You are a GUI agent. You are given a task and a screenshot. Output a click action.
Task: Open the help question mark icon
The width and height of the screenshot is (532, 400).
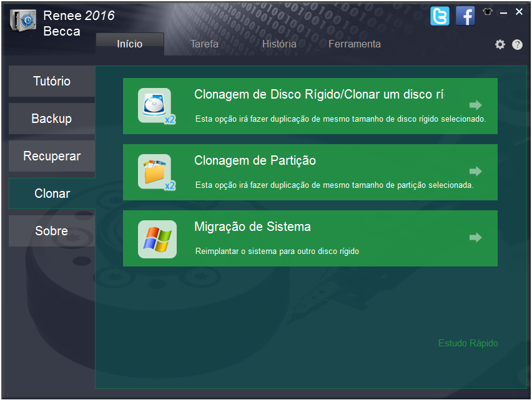pyautogui.click(x=517, y=44)
